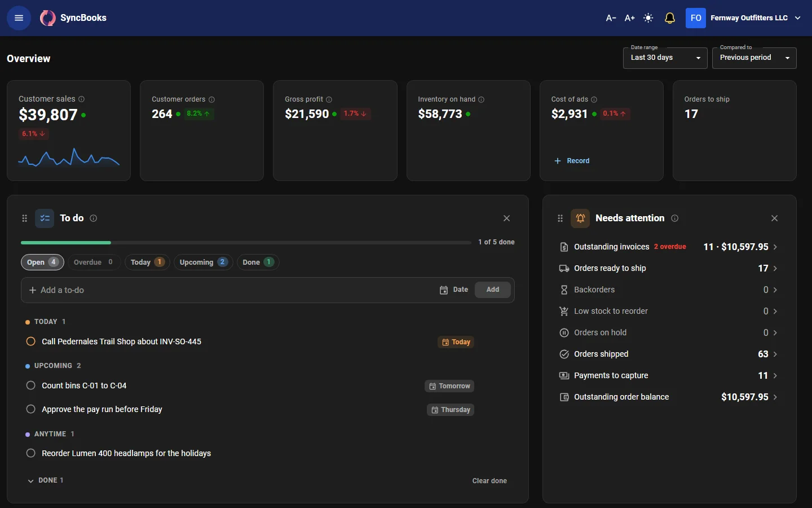Show the Done filter tab
The image size is (812, 508).
(x=258, y=262)
